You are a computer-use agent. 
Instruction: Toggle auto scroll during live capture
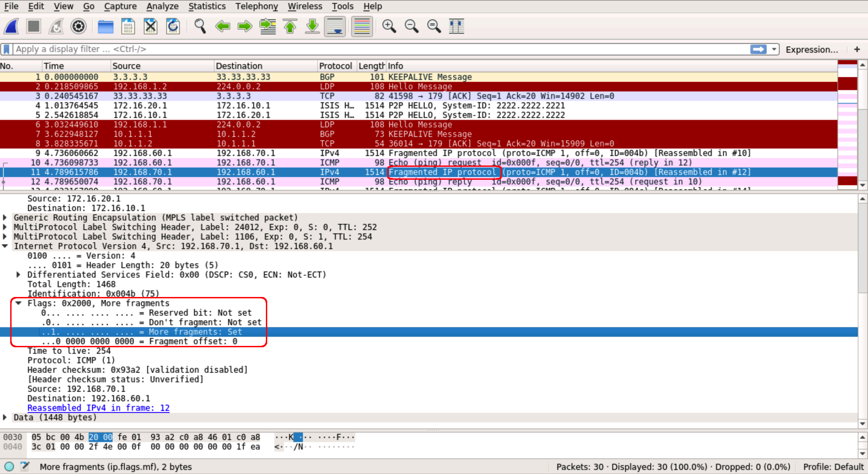coord(335,27)
